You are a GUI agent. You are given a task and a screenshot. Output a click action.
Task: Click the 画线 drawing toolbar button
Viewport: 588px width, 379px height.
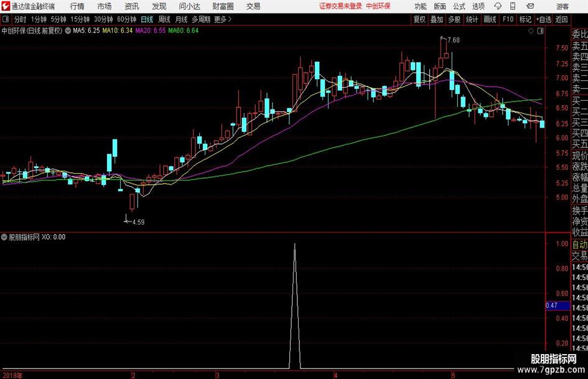[490, 19]
